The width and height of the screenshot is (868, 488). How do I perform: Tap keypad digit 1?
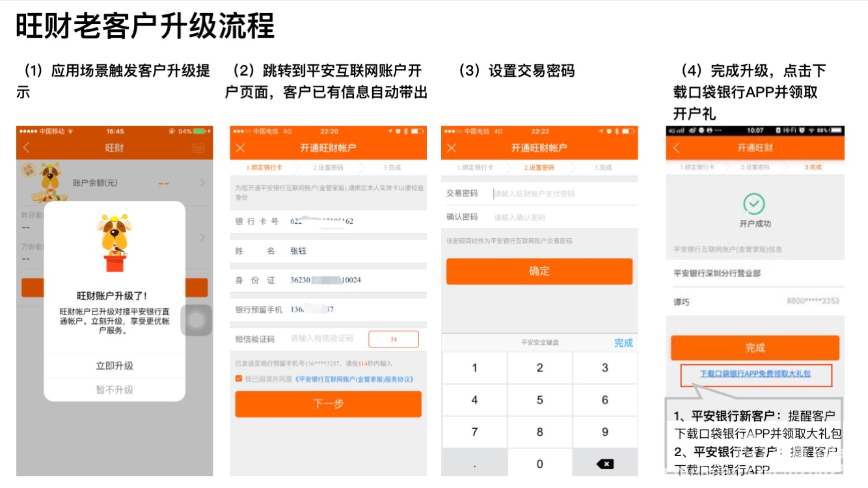pyautogui.click(x=474, y=368)
